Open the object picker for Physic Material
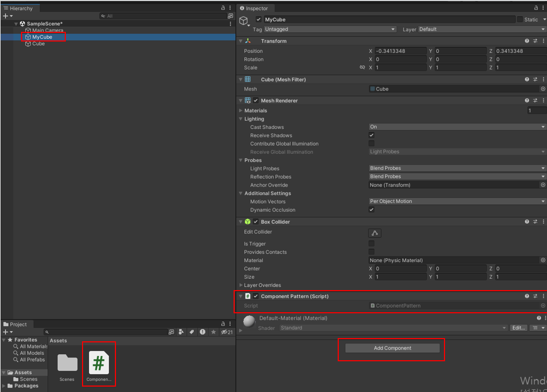Viewport: 547px width, 392px height. coord(543,260)
